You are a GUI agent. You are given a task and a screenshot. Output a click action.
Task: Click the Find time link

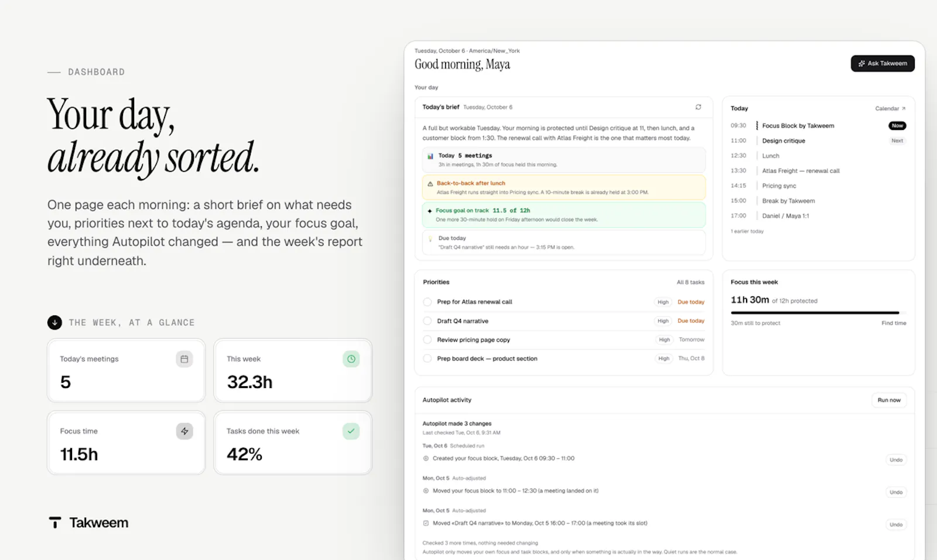pos(894,323)
